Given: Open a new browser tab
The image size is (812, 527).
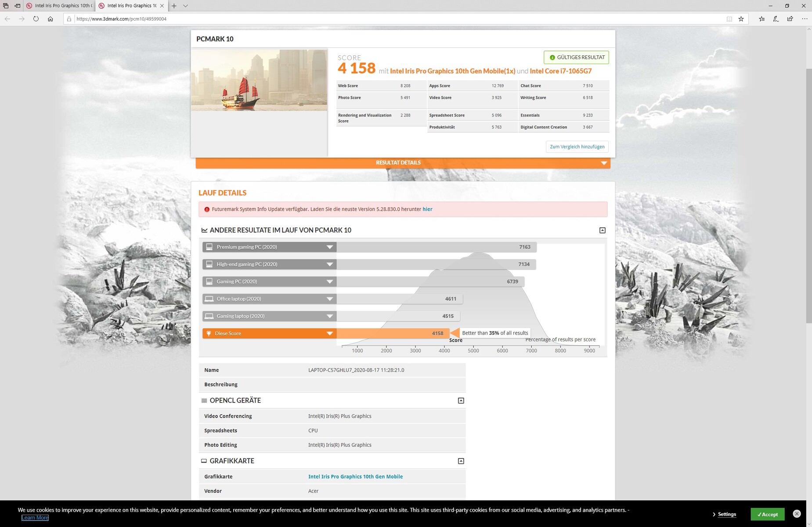Looking at the screenshot, I should point(174,6).
